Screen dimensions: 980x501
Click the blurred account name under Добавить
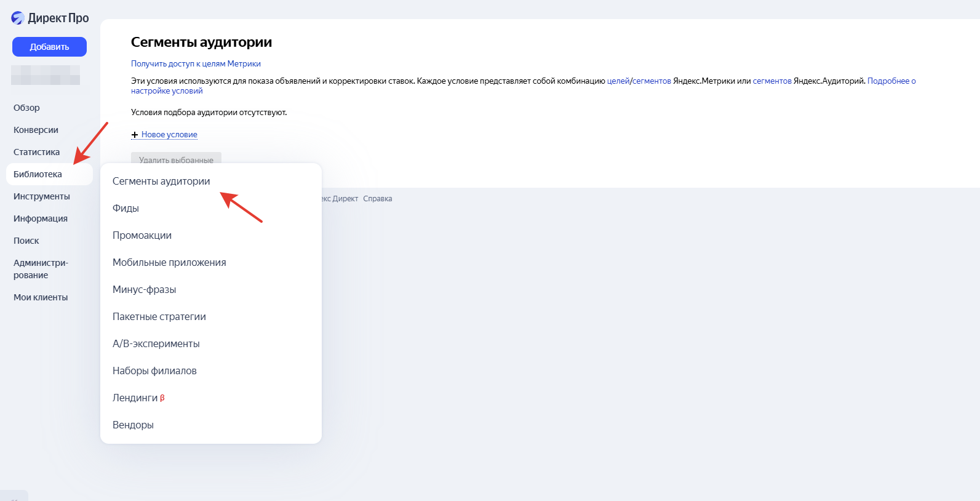click(46, 75)
